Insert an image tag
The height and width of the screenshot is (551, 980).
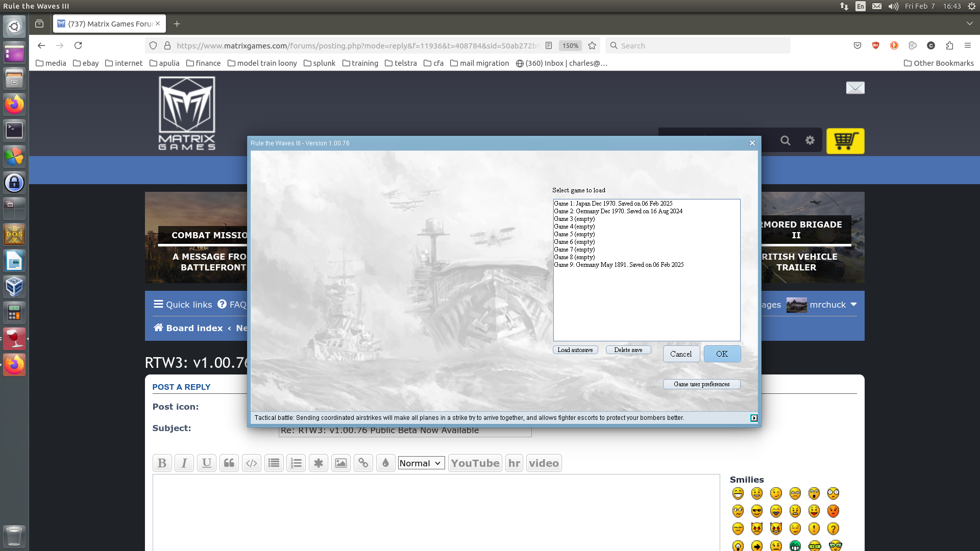click(341, 463)
